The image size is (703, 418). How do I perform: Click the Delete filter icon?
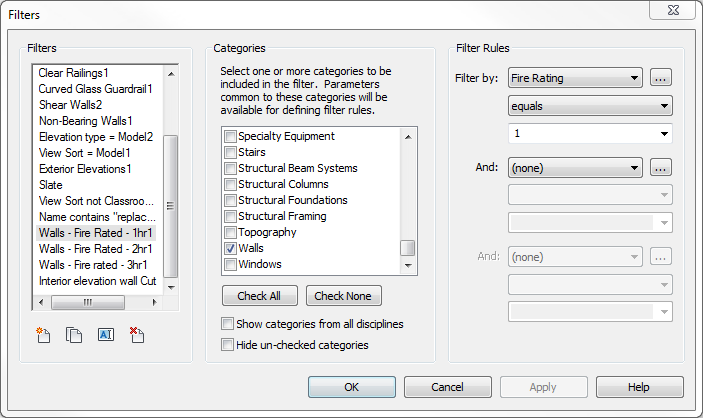pyautogui.click(x=136, y=335)
